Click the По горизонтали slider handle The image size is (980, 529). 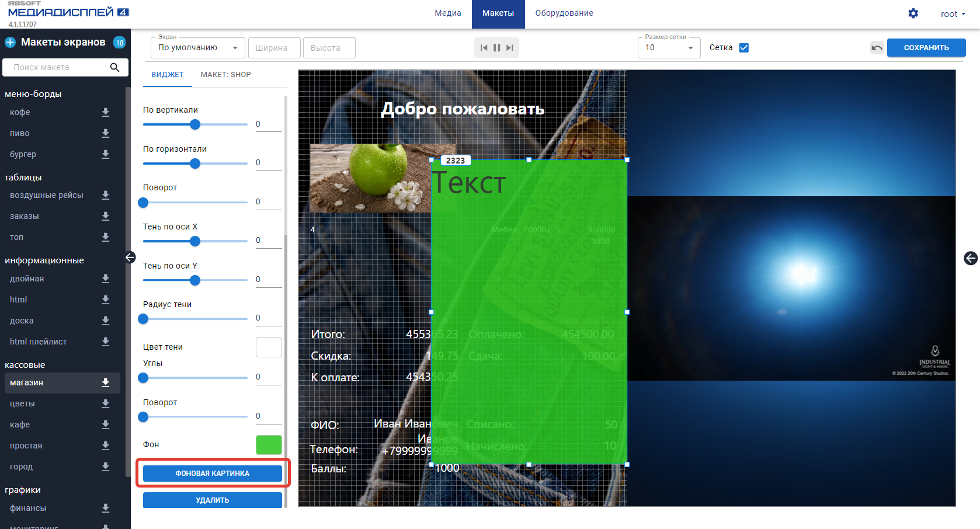click(x=195, y=163)
